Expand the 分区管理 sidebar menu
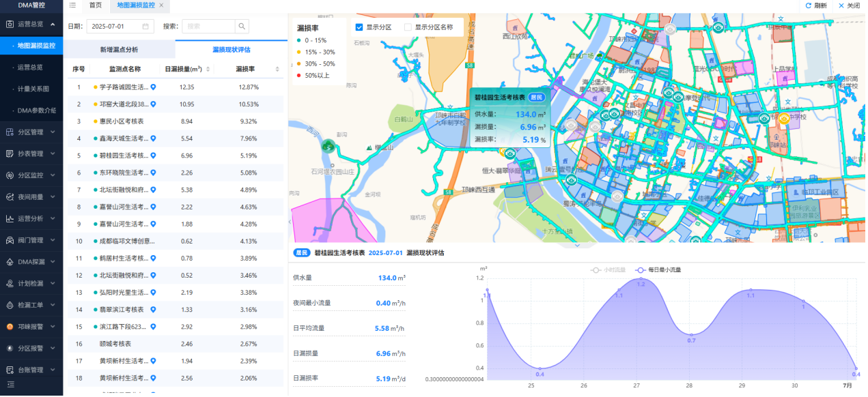 click(31, 132)
